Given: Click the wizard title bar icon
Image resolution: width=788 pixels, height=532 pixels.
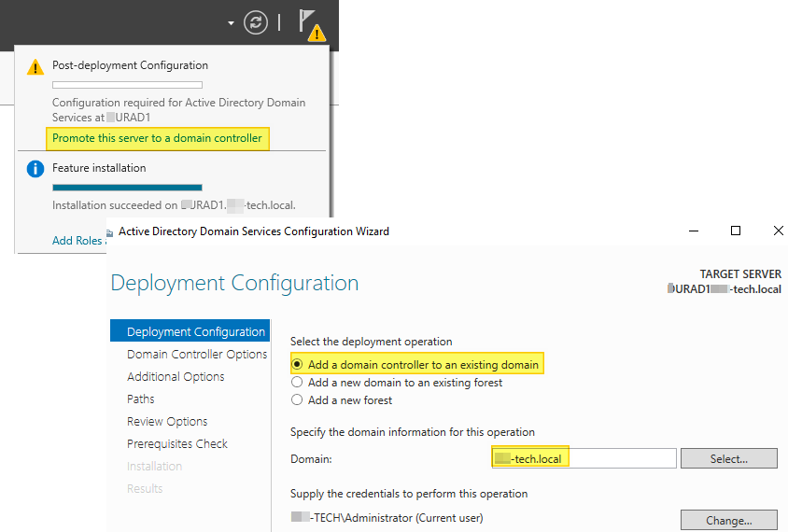Looking at the screenshot, I should (x=110, y=232).
